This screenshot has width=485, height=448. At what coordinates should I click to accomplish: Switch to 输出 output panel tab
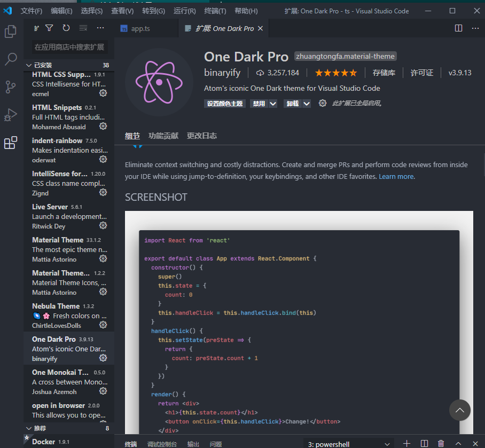click(x=193, y=444)
